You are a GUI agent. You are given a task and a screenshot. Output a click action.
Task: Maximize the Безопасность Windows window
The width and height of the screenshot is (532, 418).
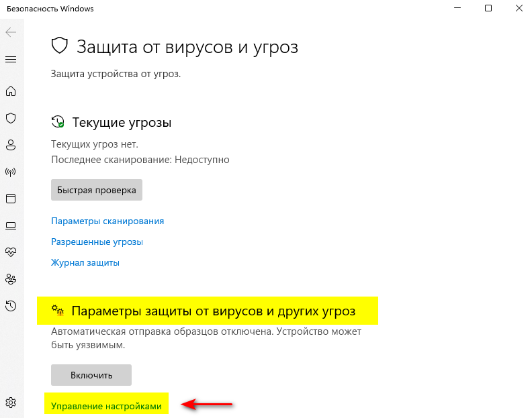click(488, 8)
